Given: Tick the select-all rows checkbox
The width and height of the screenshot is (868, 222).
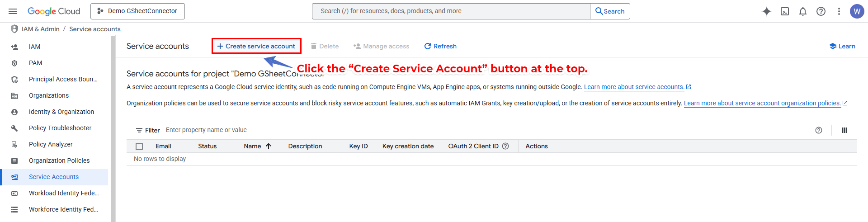Looking at the screenshot, I should 139,146.
